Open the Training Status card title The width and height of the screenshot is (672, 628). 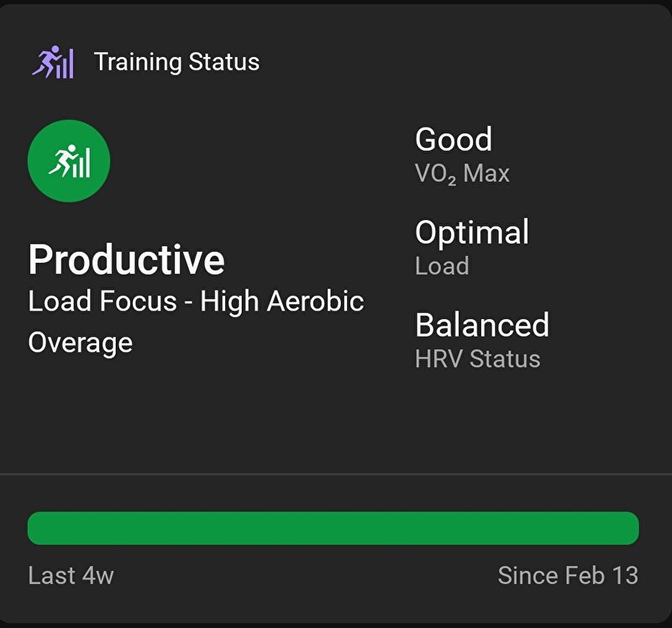tap(176, 62)
